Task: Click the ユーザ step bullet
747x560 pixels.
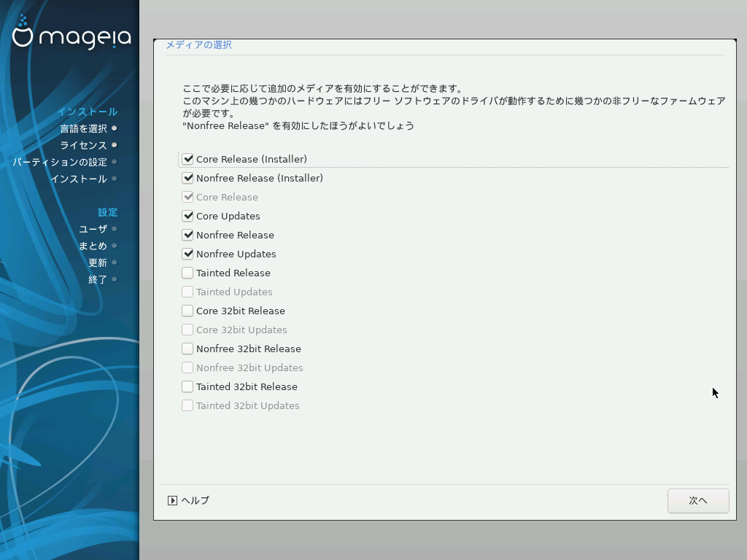Action: [x=115, y=228]
